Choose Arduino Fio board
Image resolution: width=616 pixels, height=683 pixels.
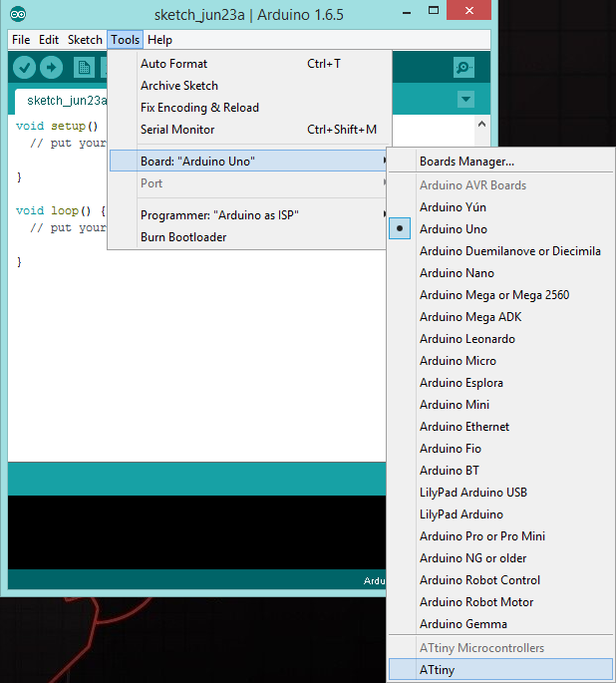(x=500, y=449)
